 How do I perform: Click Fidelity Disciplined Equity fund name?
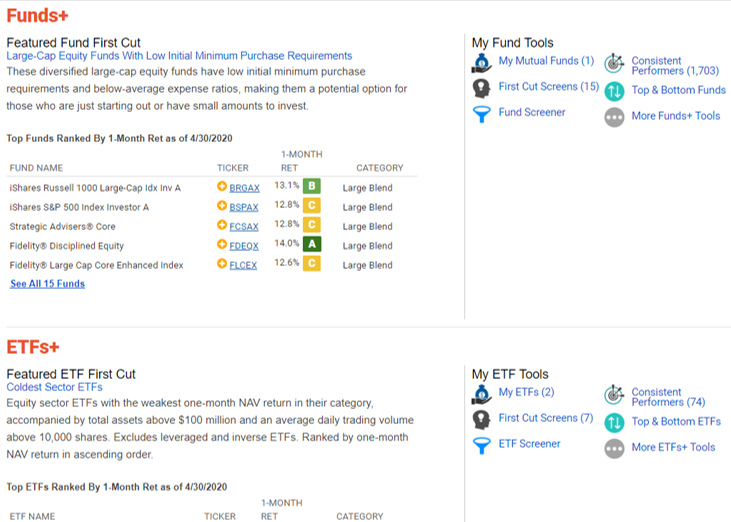pyautogui.click(x=67, y=246)
